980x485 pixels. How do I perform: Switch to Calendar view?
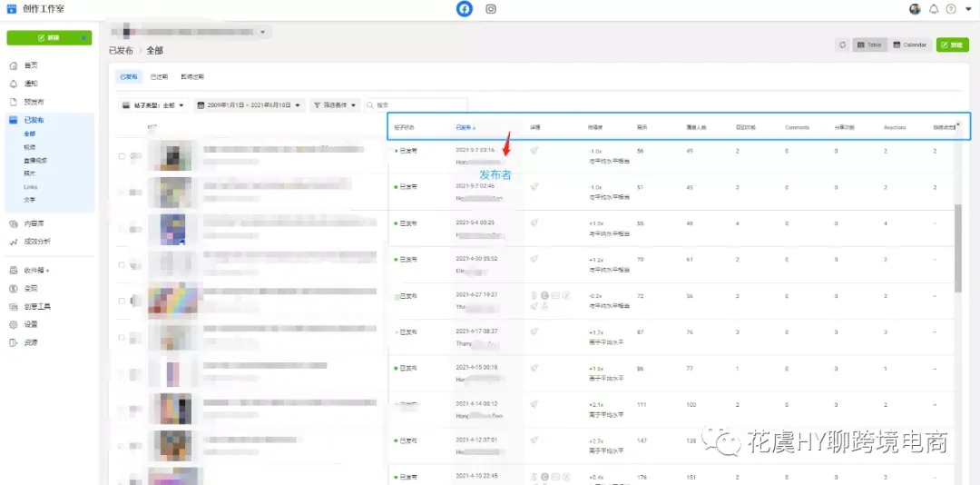pyautogui.click(x=909, y=45)
